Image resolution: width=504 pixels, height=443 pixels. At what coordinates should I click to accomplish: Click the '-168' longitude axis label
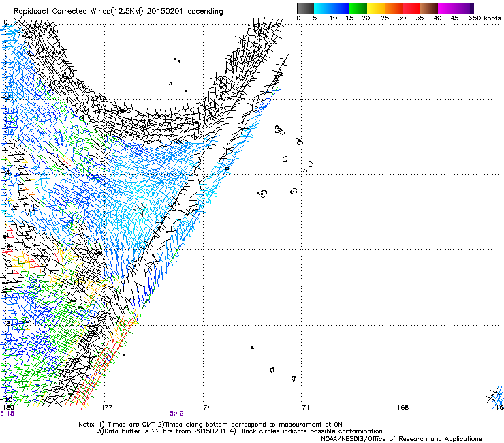click(400, 408)
